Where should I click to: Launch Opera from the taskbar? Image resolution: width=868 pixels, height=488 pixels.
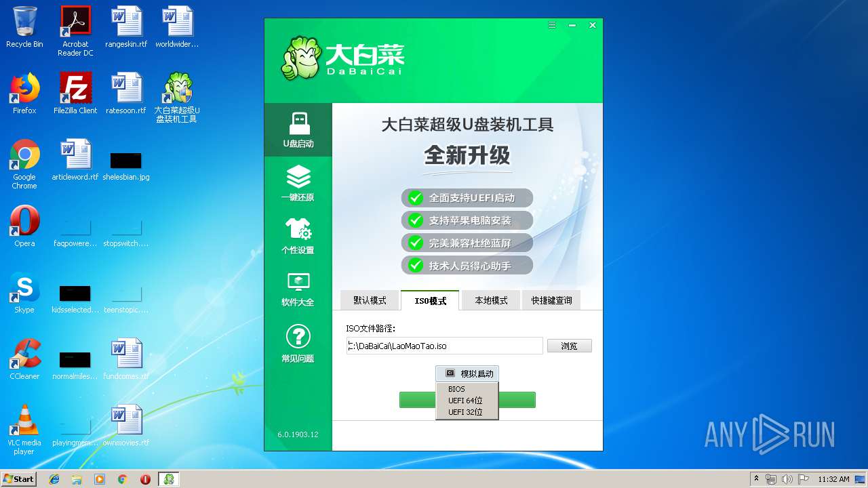(145, 479)
